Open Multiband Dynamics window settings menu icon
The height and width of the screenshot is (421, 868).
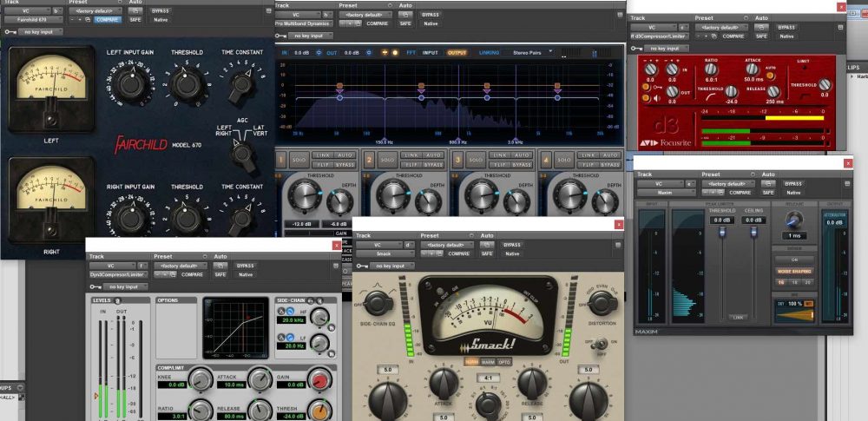(620, 15)
